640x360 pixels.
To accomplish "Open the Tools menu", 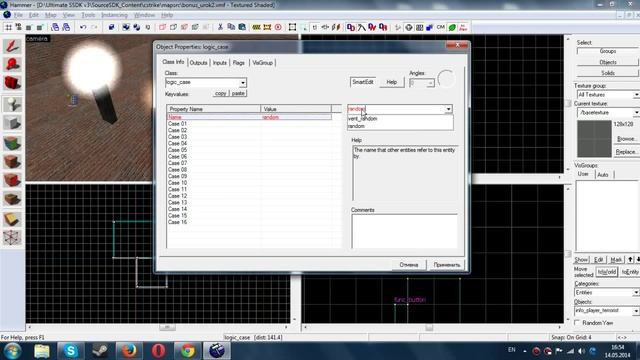I will click(x=88, y=15).
